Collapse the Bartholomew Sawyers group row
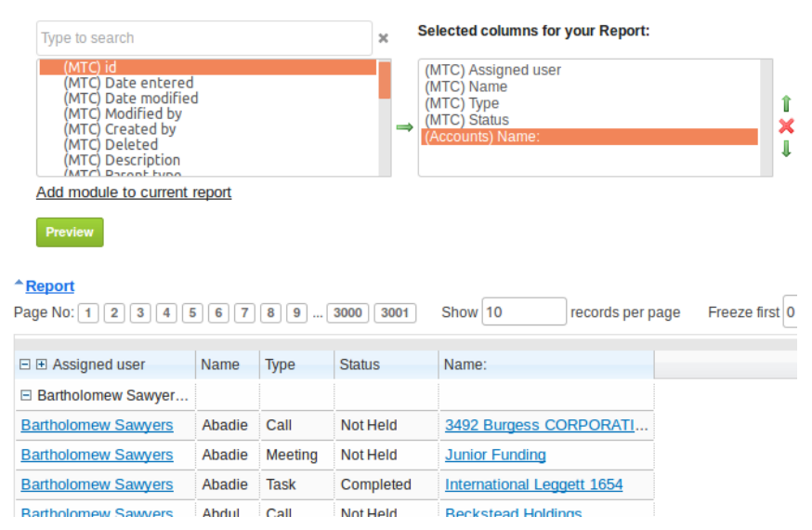 (x=25, y=396)
